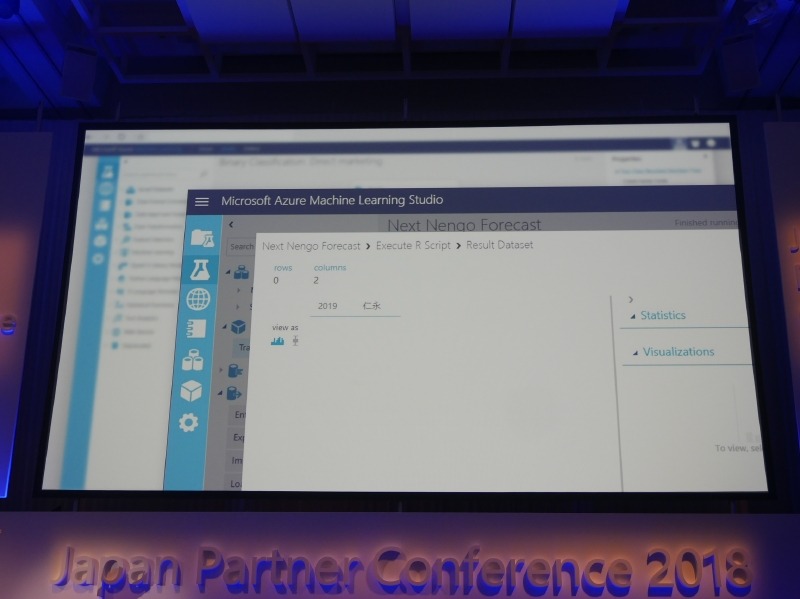Open the Projects sidebar icon
Viewport: 800px width, 599px height.
[x=203, y=238]
